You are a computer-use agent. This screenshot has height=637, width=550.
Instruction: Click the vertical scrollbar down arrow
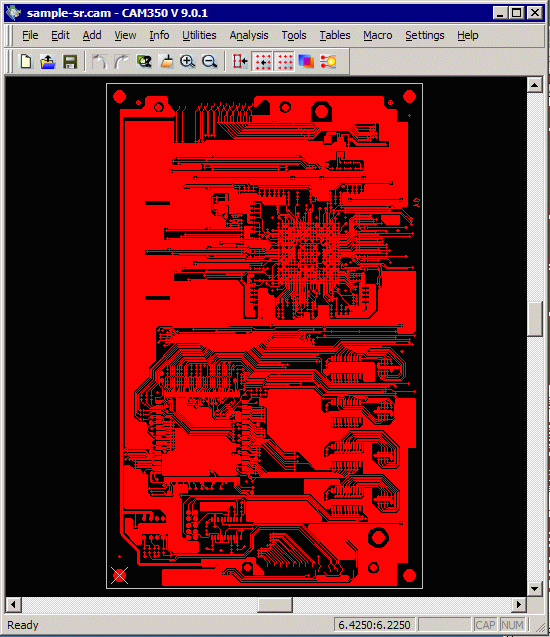click(x=535, y=588)
